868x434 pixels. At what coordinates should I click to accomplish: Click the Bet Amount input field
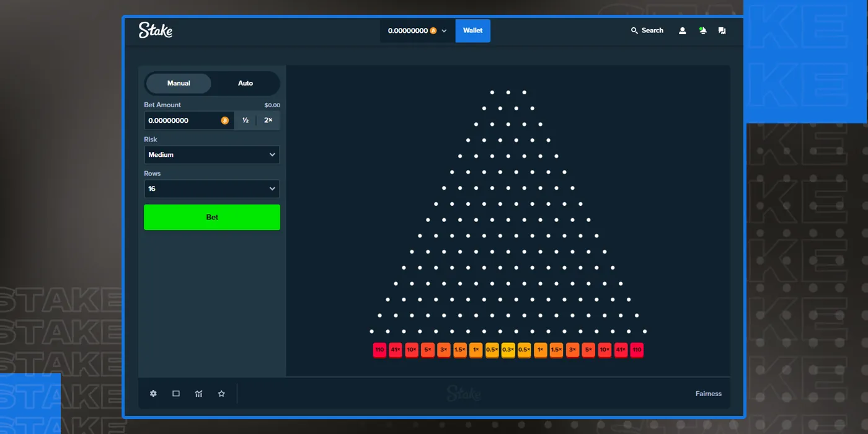(189, 120)
